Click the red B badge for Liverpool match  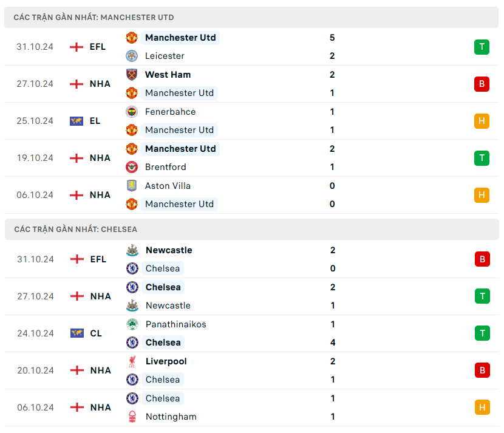point(482,370)
